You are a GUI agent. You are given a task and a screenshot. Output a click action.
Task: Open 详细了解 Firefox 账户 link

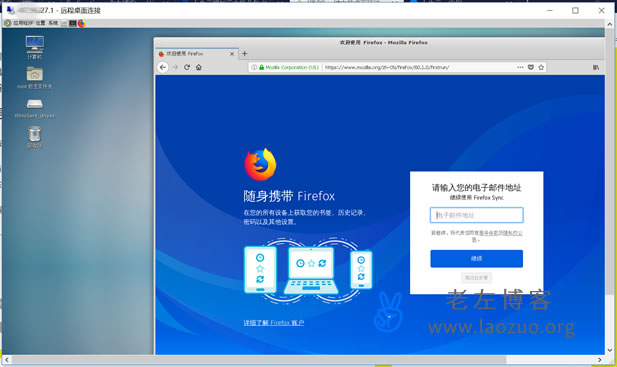coord(273,323)
